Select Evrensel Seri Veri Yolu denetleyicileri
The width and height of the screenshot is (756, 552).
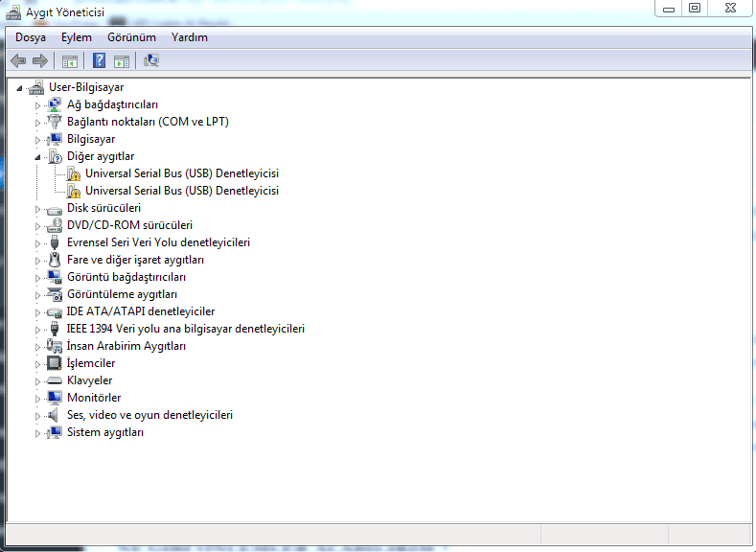pyautogui.click(x=158, y=242)
